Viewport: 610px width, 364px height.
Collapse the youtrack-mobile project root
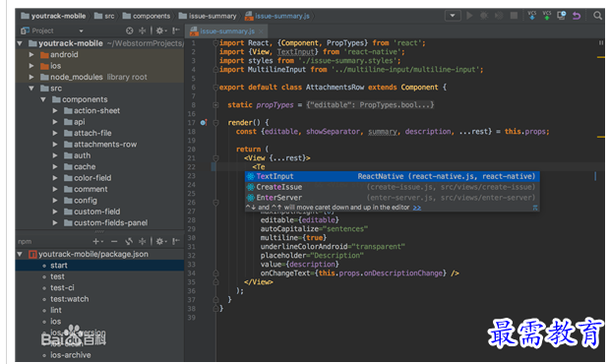[20, 43]
